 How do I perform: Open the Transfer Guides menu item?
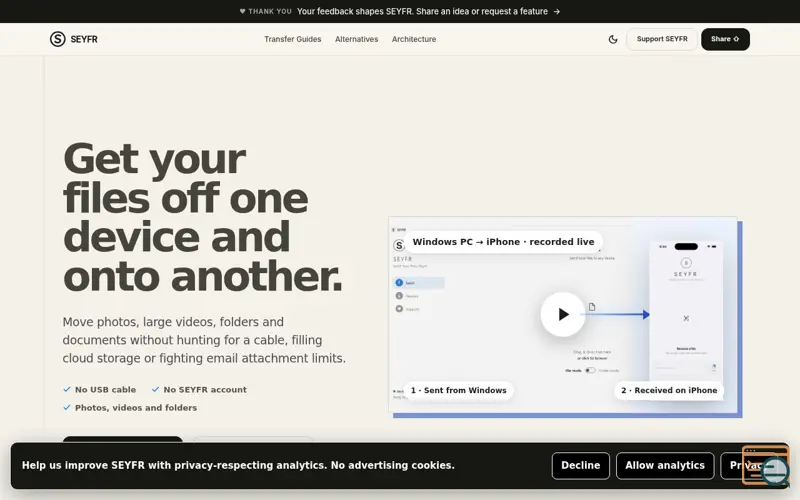292,39
